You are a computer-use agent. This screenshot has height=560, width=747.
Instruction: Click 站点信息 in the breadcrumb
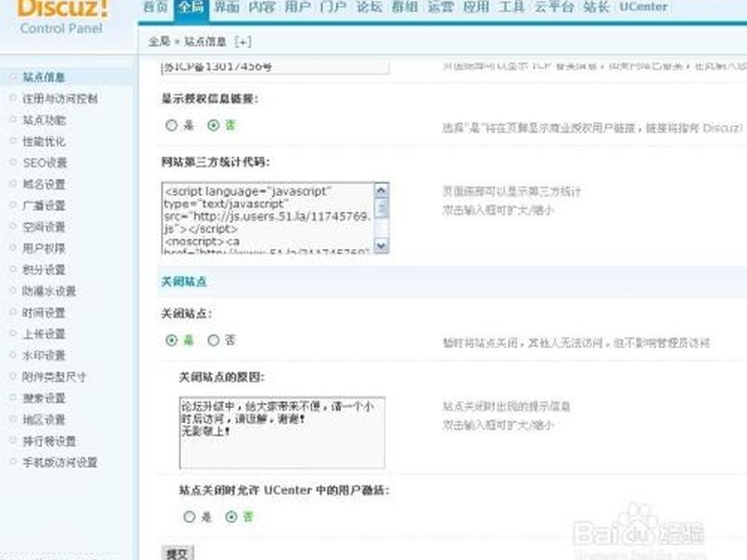point(205,42)
